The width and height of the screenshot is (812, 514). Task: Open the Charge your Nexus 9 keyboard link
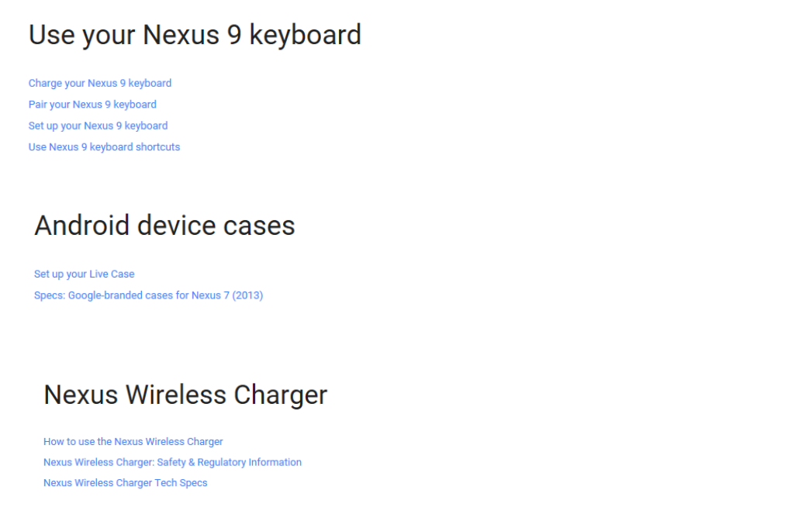[x=100, y=83]
